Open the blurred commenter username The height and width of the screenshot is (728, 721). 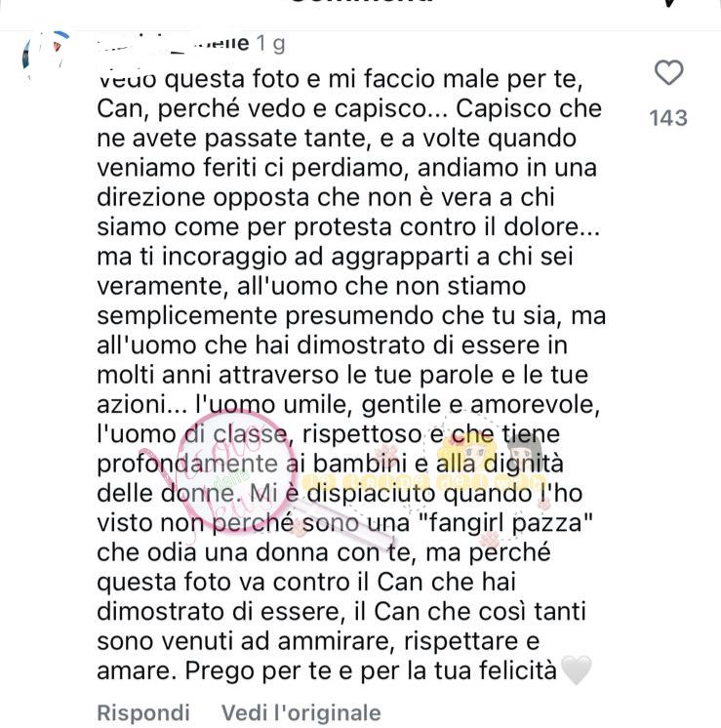click(x=173, y=44)
